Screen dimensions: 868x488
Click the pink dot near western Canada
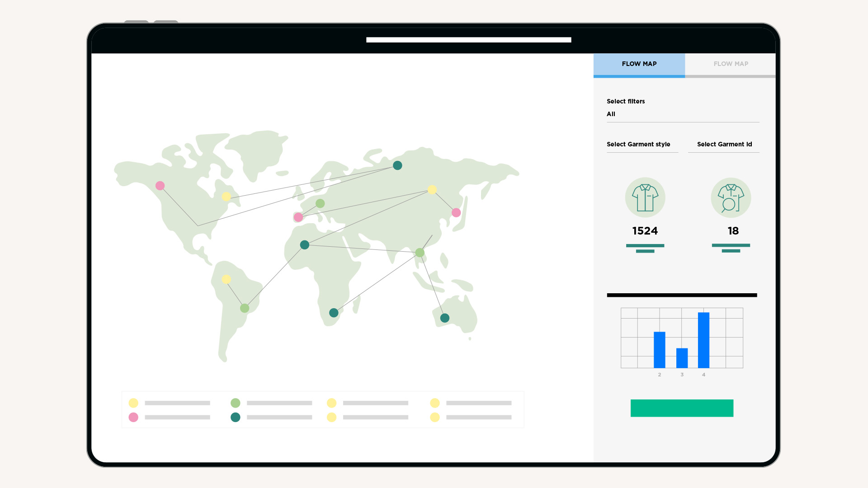click(159, 185)
